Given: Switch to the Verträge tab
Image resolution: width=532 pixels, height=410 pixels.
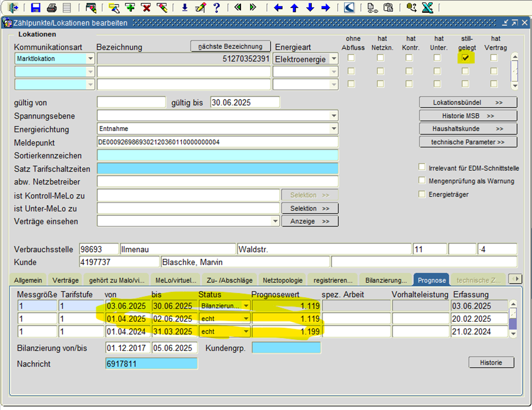Looking at the screenshot, I should (x=66, y=280).
